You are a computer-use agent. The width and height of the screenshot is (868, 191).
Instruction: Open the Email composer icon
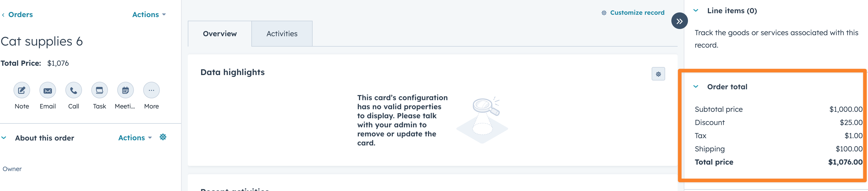click(x=47, y=90)
